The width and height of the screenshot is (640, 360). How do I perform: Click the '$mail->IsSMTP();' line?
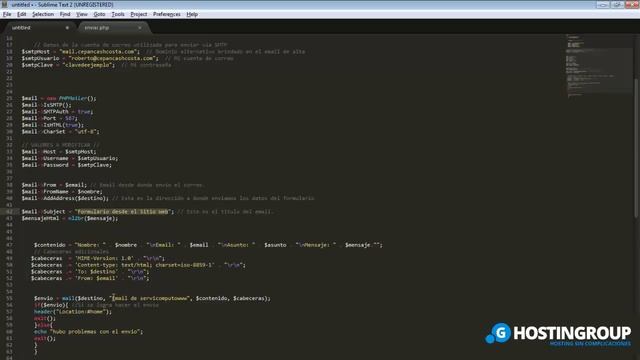(x=46, y=105)
